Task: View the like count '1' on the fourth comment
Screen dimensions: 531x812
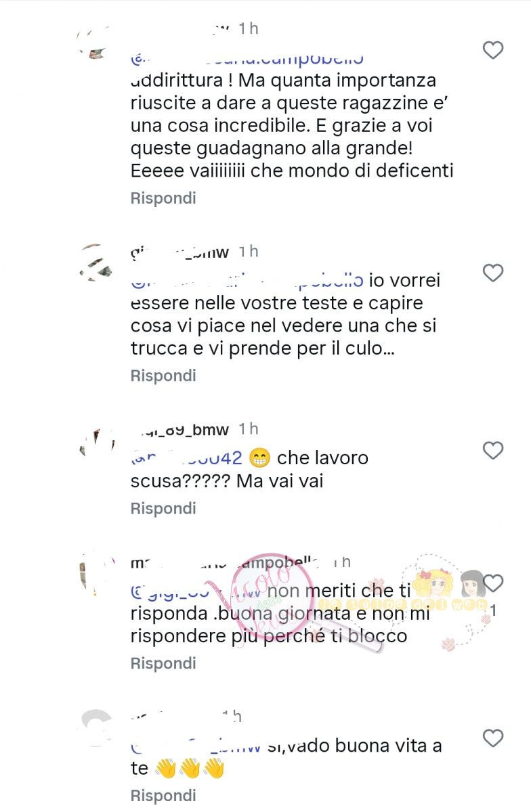Action: point(493,610)
